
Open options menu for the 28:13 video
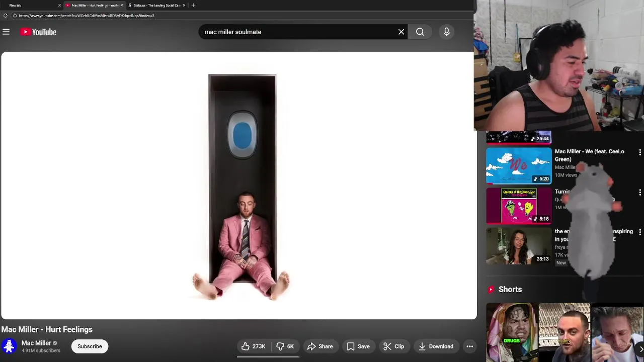[x=639, y=232]
